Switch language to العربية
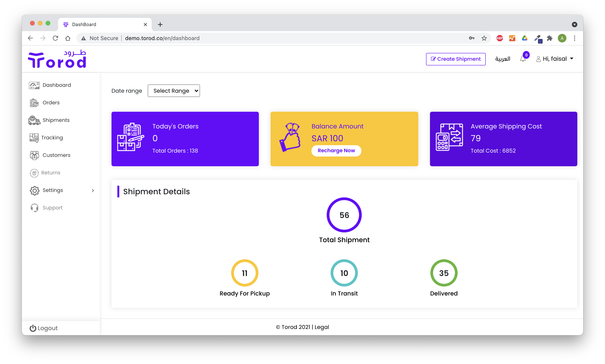The width and height of the screenshot is (605, 364). pyautogui.click(x=502, y=59)
